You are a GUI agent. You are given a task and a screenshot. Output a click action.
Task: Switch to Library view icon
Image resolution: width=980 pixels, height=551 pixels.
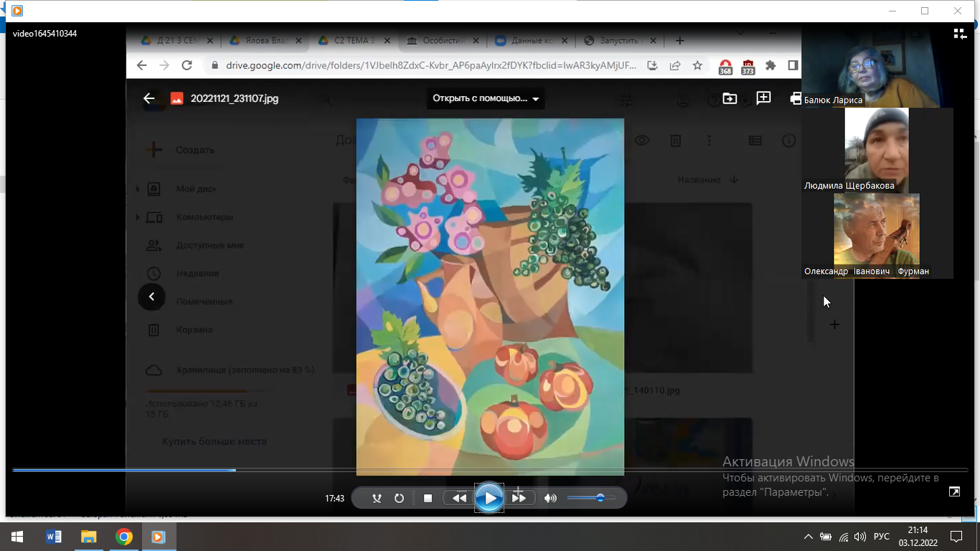click(x=960, y=34)
